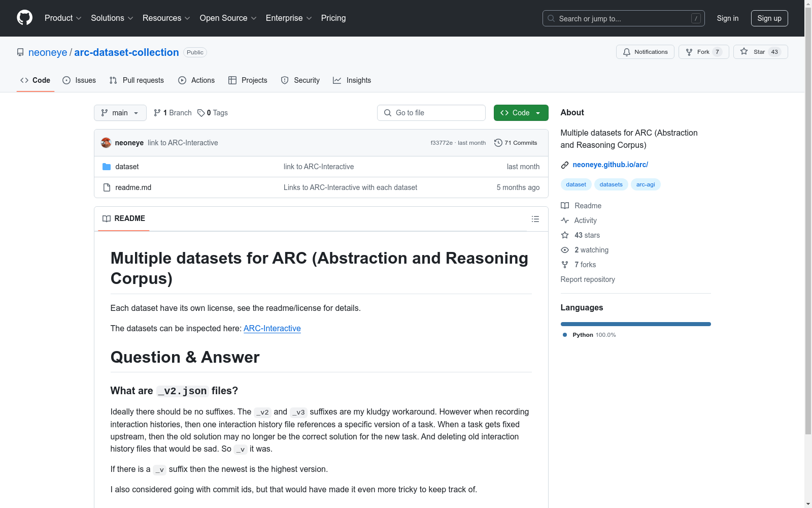
Task: Expand the Solutions menu
Action: (112, 18)
